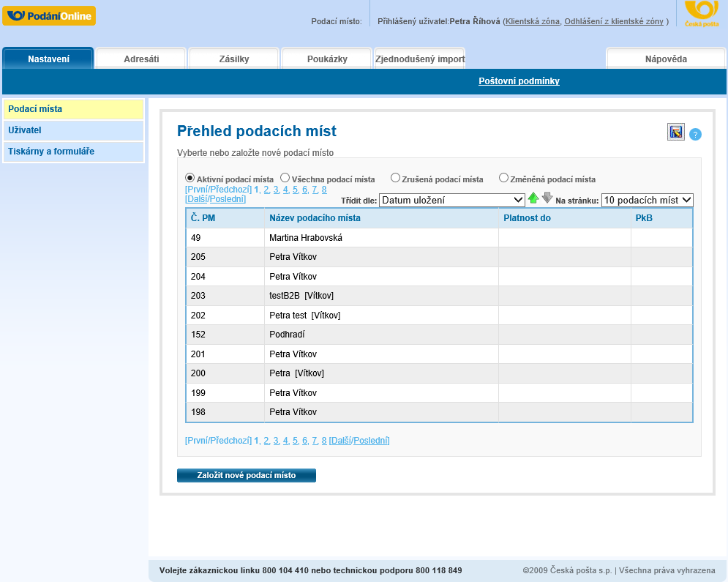Open the Zjednodušený import tab
The height and width of the screenshot is (582, 728).
[419, 59]
